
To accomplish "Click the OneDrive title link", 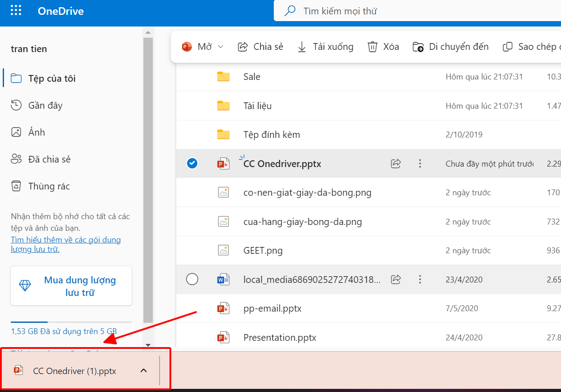I will [x=61, y=11].
